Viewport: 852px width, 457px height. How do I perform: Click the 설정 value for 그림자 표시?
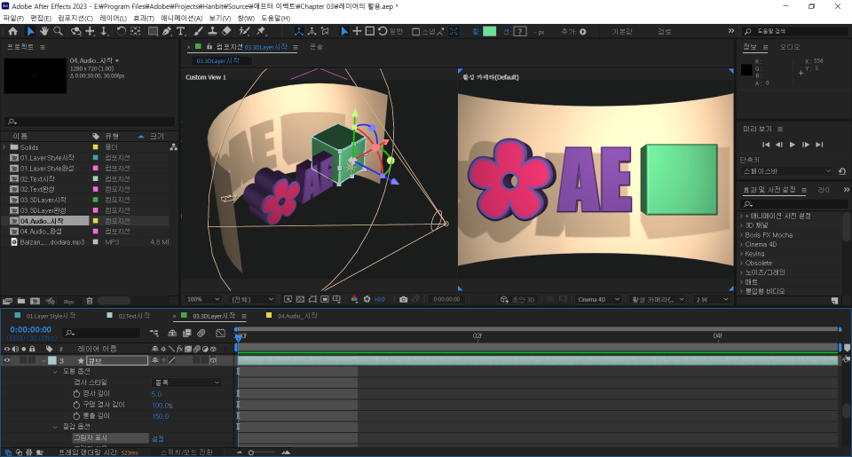click(158, 439)
